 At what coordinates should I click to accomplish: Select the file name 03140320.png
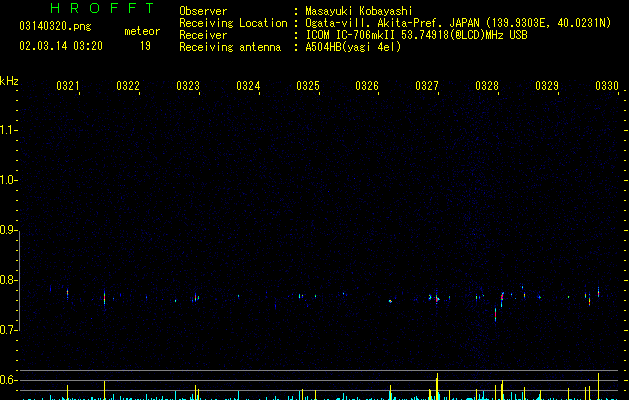click(55, 26)
